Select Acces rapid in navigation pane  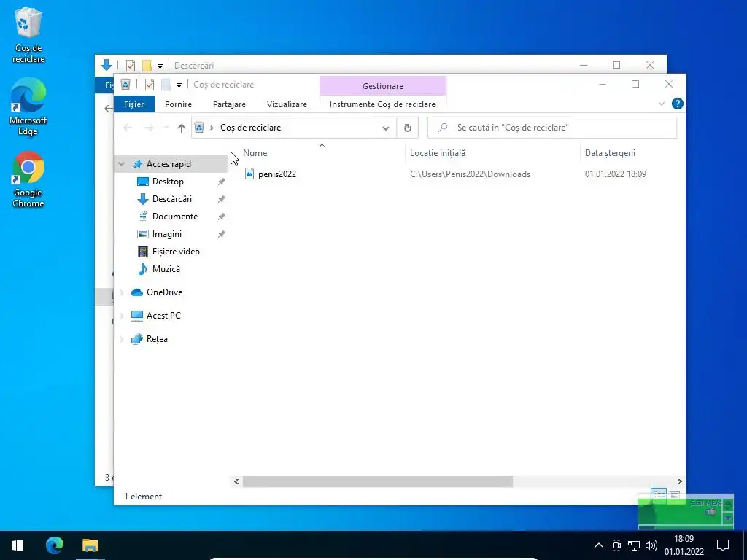point(169,164)
